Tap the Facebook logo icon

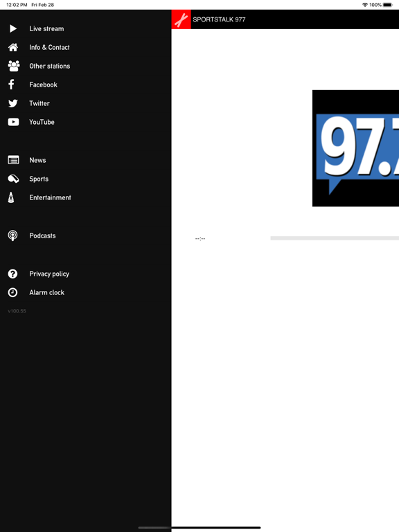(x=12, y=85)
